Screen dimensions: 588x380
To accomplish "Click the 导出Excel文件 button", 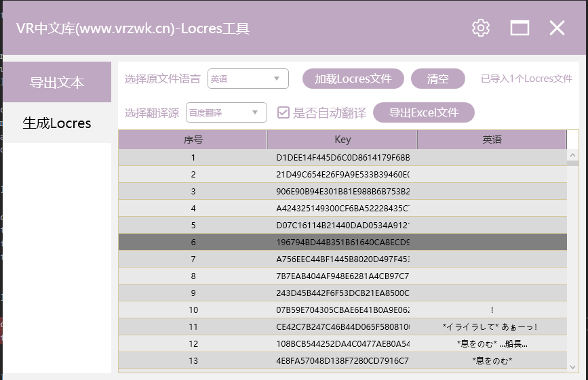I will 423,112.
